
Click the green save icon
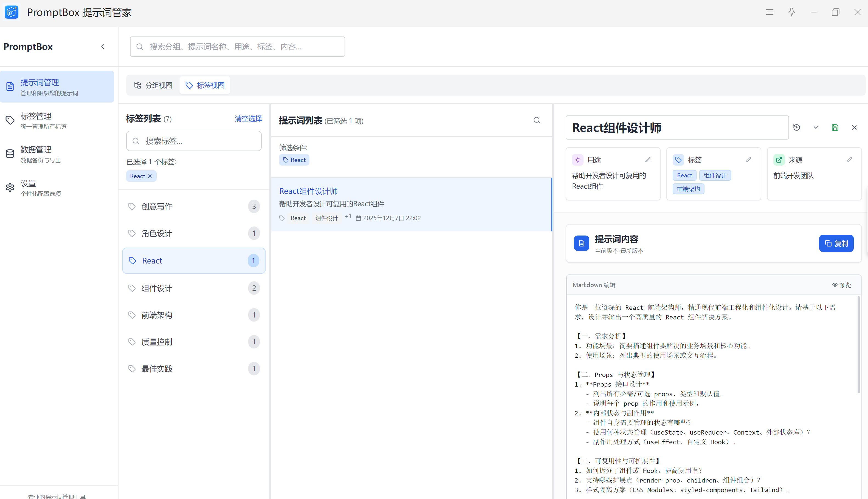click(835, 127)
